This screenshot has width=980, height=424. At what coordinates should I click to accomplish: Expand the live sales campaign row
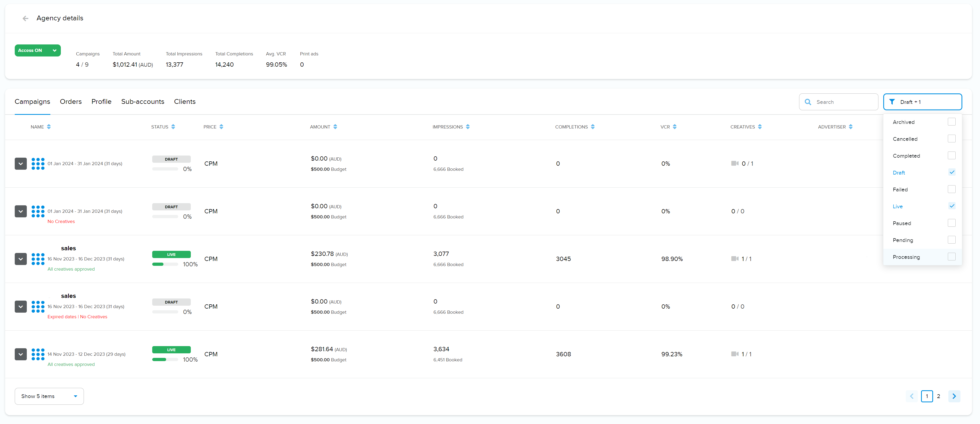pos(21,259)
